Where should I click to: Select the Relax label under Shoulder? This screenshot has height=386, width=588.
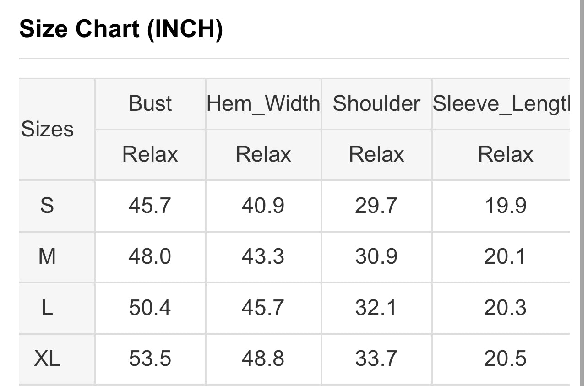click(376, 154)
